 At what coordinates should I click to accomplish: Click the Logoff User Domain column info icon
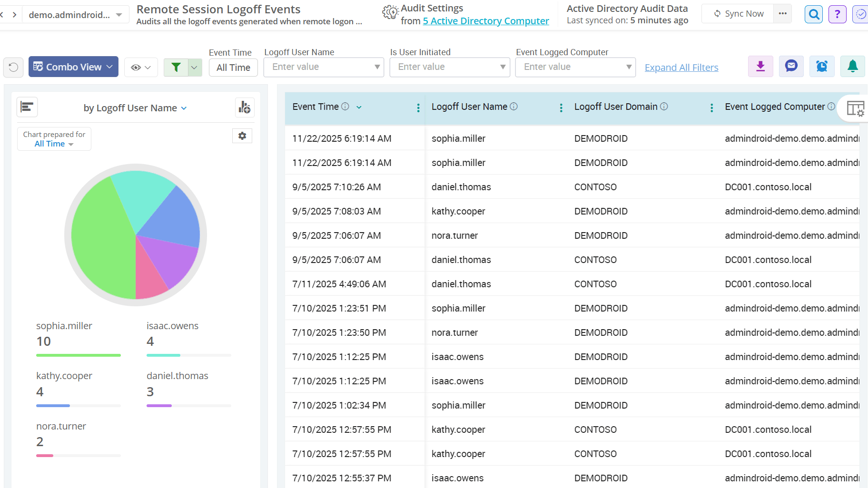664,107
